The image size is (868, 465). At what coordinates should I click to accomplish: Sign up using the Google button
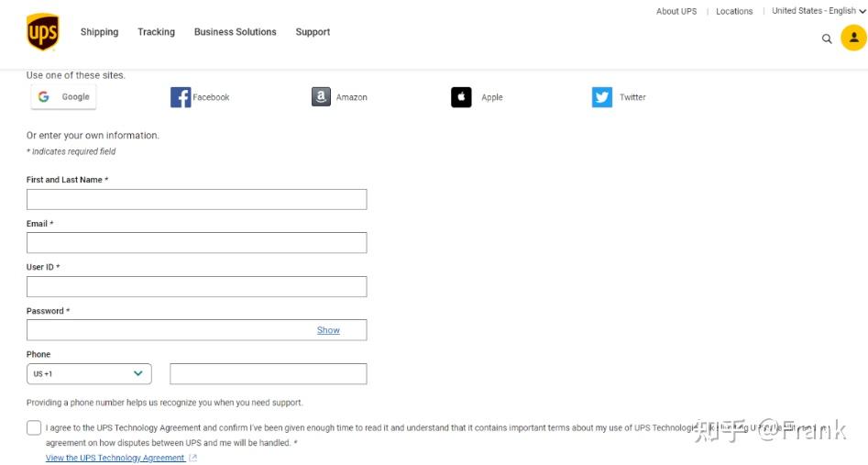(63, 97)
